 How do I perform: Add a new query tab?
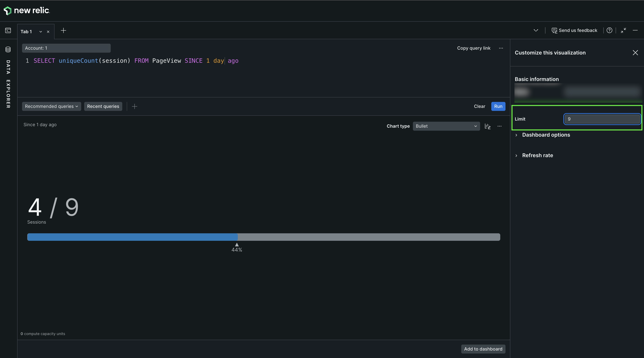(x=63, y=30)
